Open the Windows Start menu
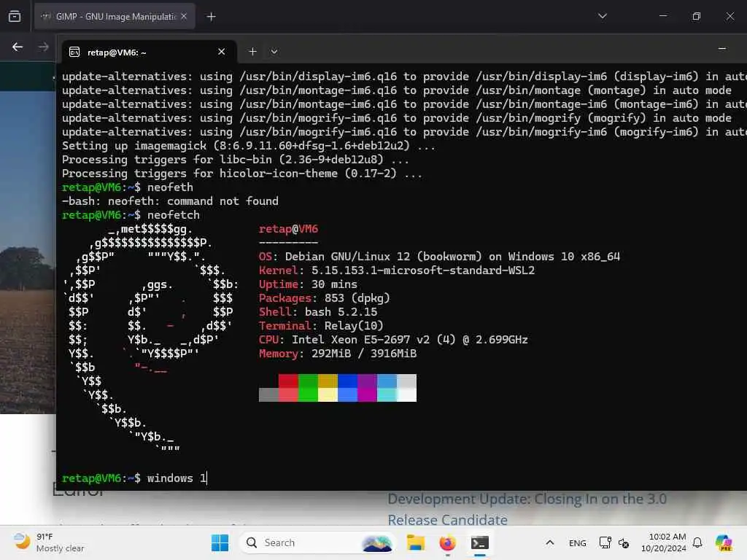Viewport: 747px width, 560px height. coord(220,542)
